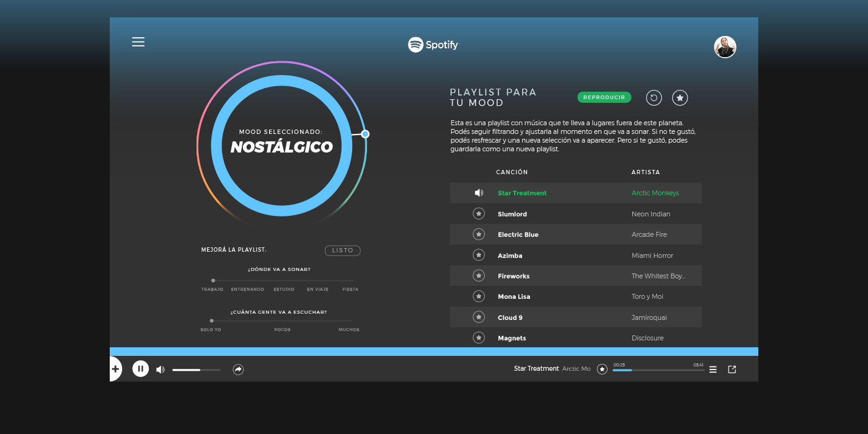Click the NOSTÁLGICO mood circle
This screenshot has height=434, width=868.
click(x=281, y=146)
